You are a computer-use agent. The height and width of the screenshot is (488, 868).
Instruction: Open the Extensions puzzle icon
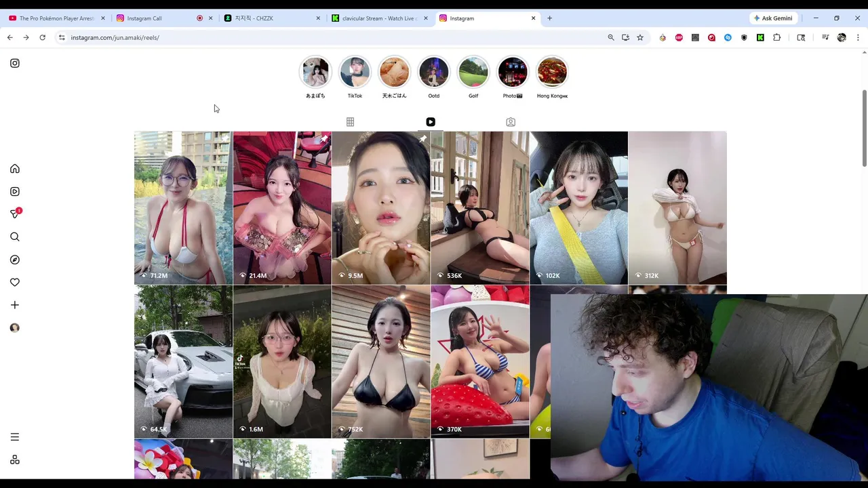pos(776,37)
